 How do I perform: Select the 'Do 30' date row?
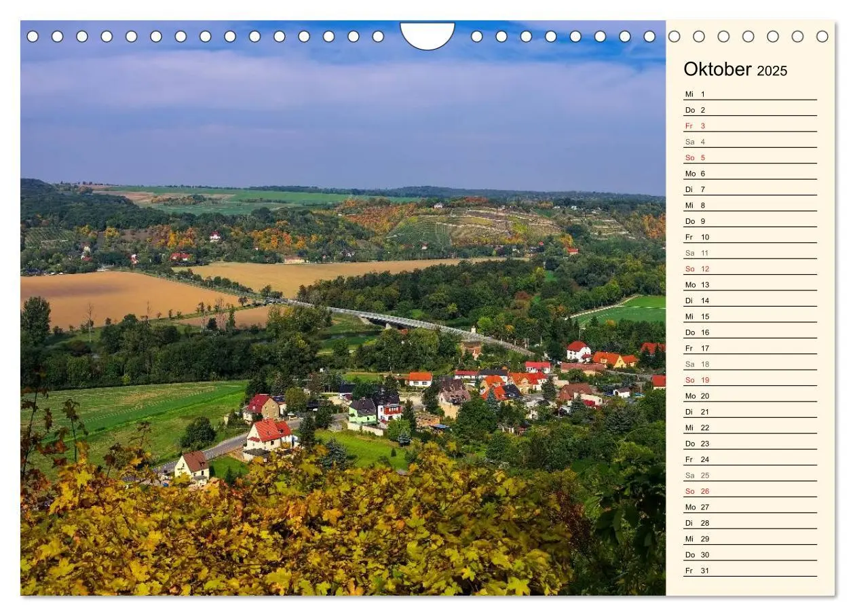(x=750, y=554)
